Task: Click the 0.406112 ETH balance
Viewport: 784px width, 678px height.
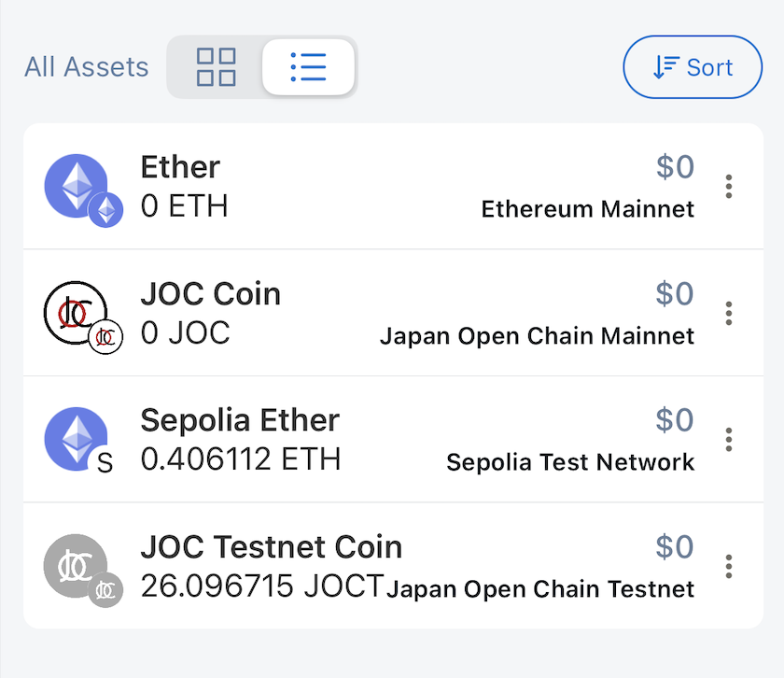Action: click(x=240, y=459)
